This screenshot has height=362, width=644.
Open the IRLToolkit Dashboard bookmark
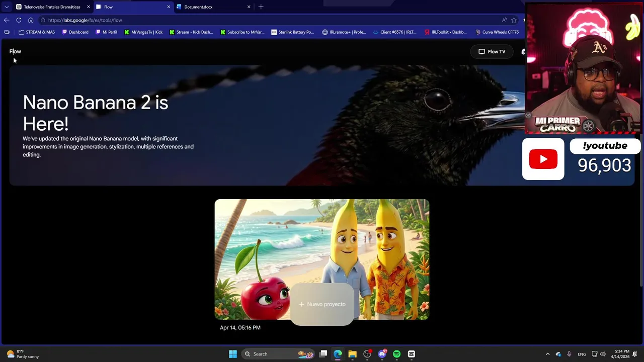[x=446, y=32]
